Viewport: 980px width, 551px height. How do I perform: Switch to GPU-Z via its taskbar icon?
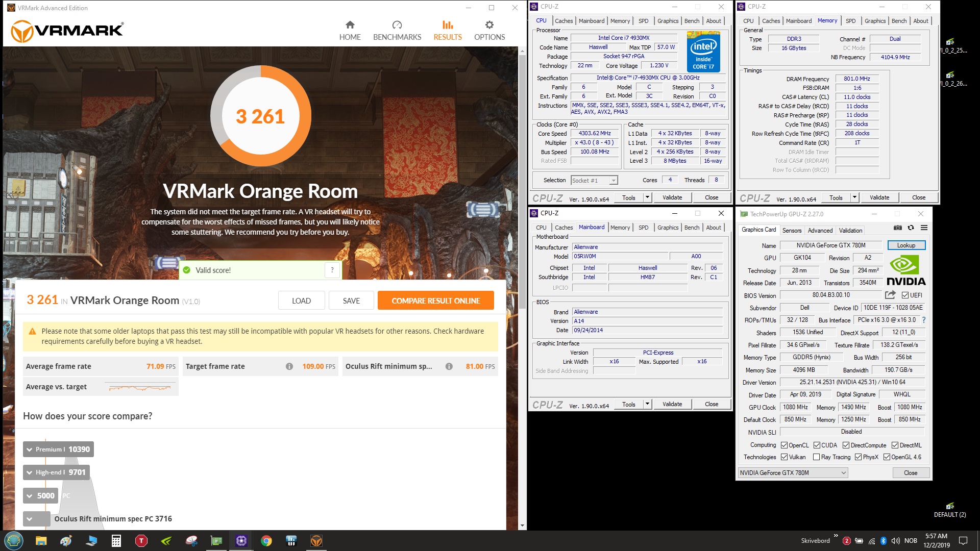216,541
